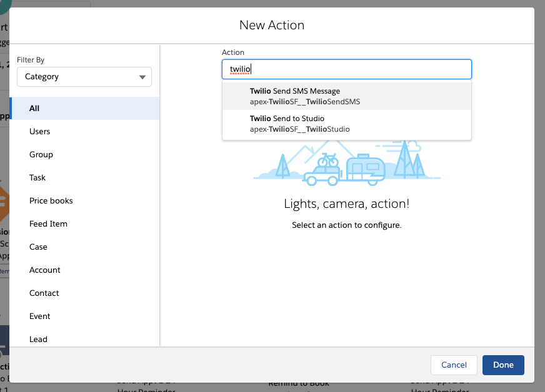Click the dropdown arrow next to Category
This screenshot has height=392, width=545.
click(x=142, y=77)
